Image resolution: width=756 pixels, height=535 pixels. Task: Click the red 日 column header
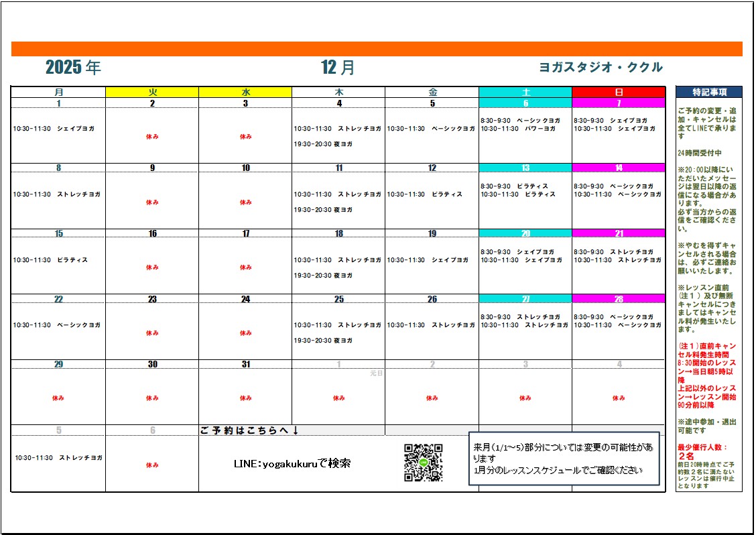coord(619,92)
